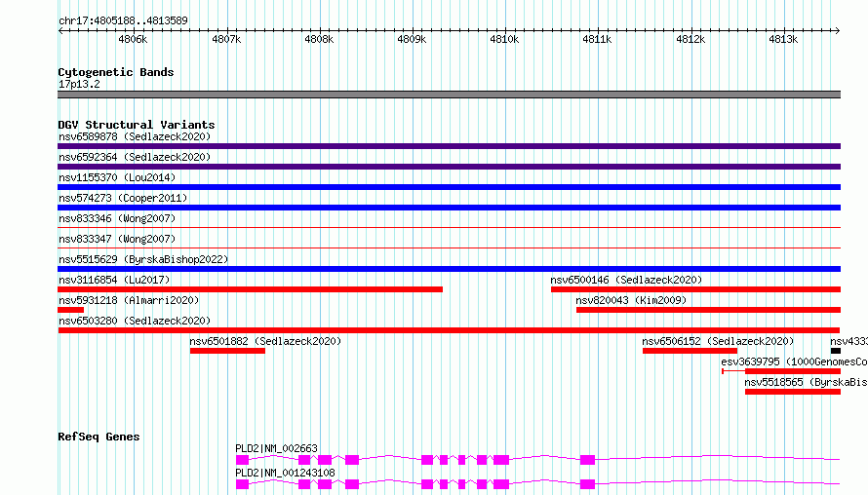Open variant esv3639795 (1000Genomes) label
Image resolution: width=868 pixels, height=495 pixels.
click(x=795, y=362)
